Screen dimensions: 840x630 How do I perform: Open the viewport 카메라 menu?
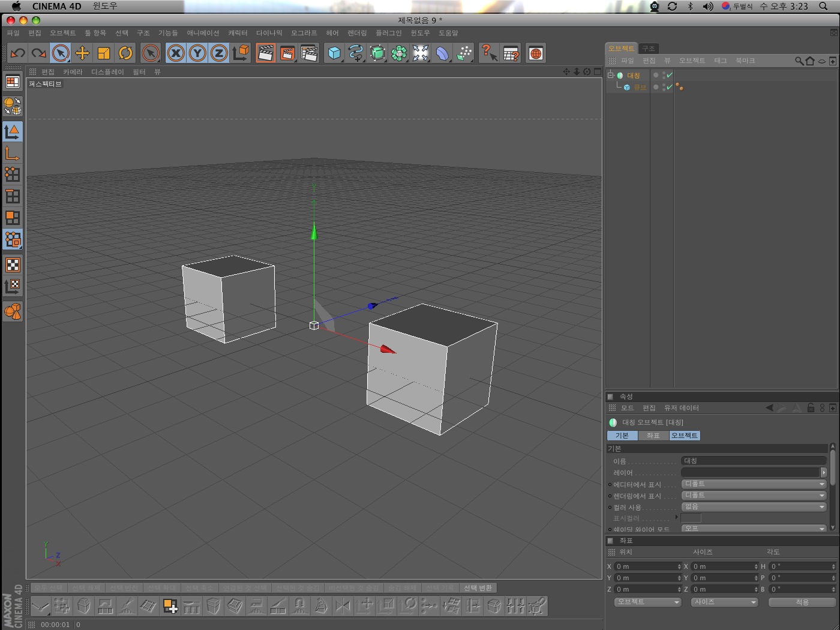click(x=73, y=72)
